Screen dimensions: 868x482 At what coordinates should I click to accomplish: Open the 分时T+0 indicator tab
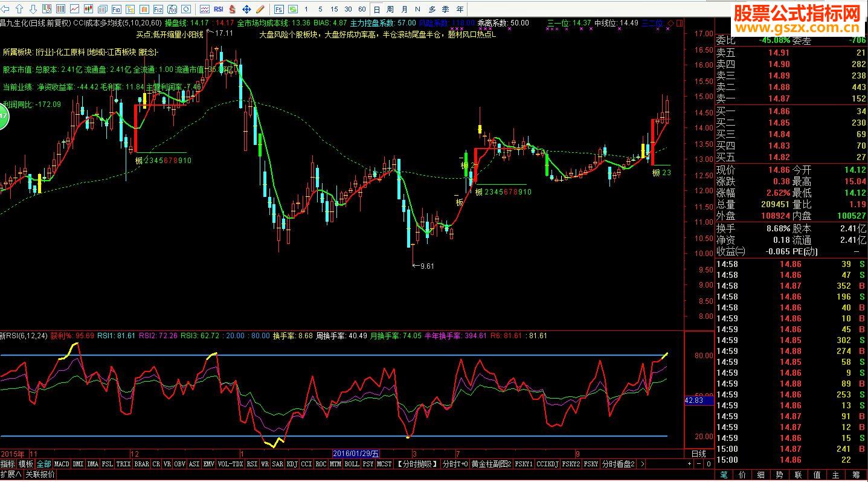click(455, 464)
